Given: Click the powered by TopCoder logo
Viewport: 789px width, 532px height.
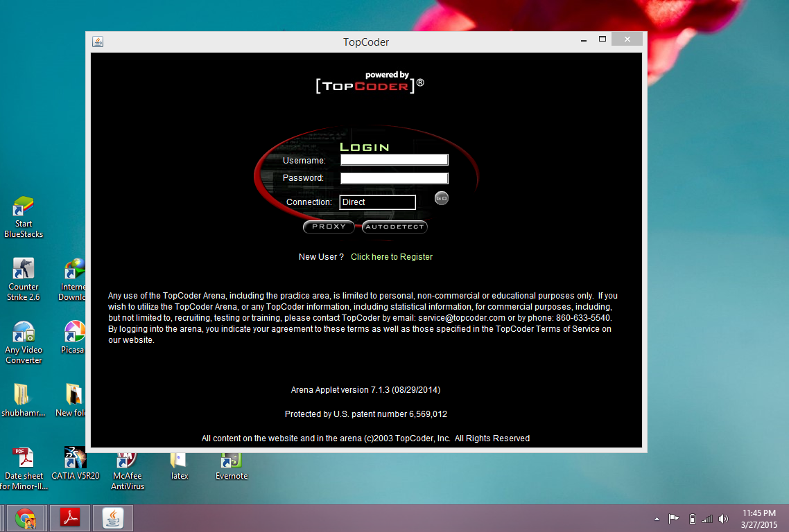Looking at the screenshot, I should click(370, 82).
